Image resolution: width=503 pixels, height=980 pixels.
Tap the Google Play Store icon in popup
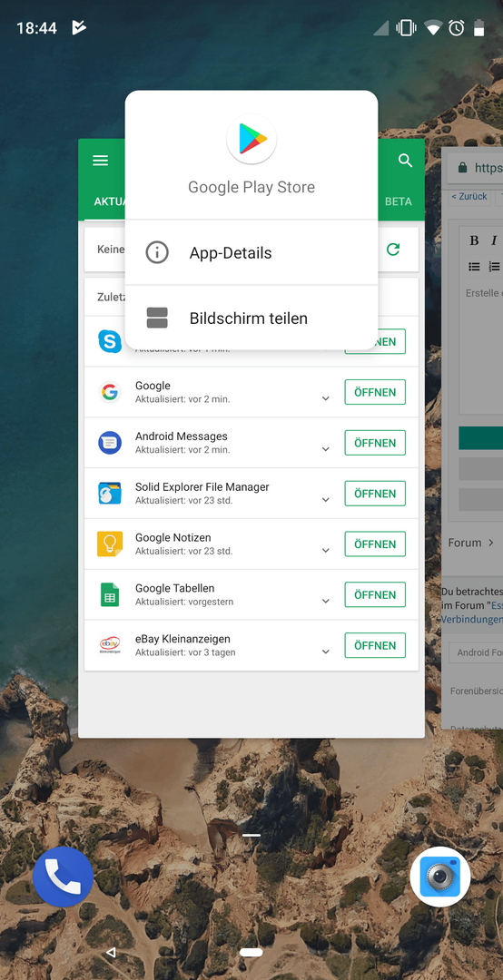pos(251,139)
